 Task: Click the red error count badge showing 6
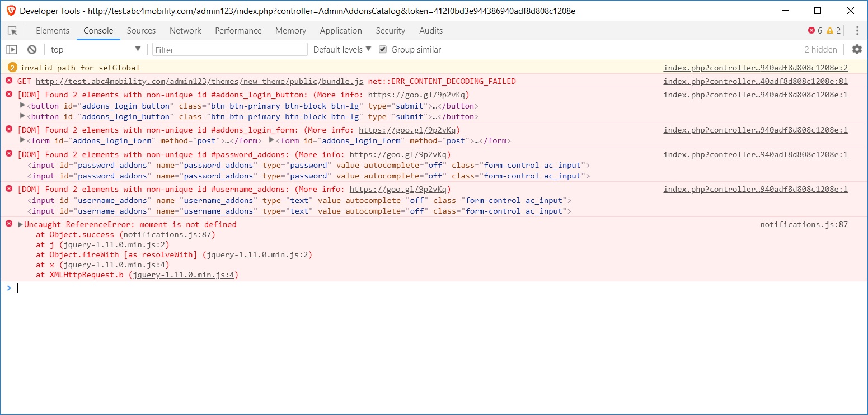tap(815, 31)
